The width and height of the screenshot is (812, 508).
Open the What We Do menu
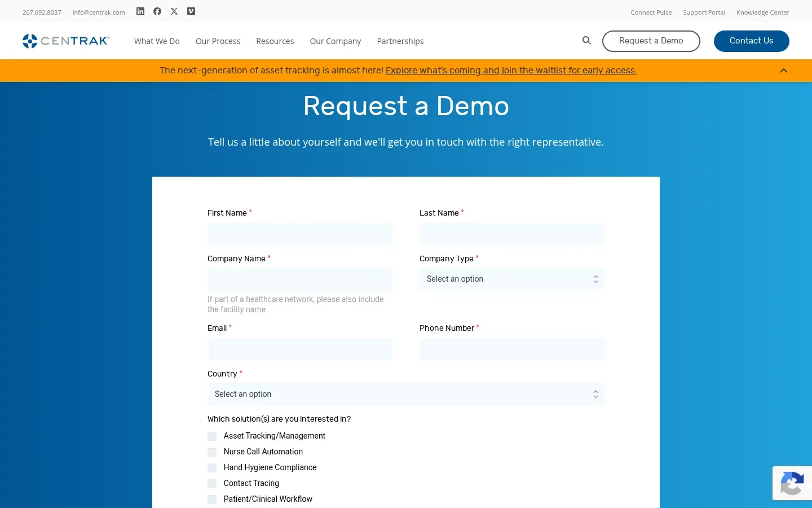tap(157, 41)
